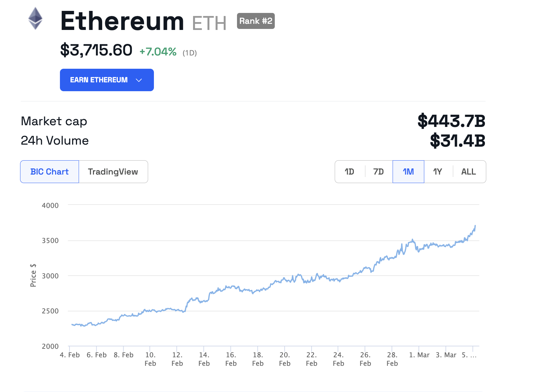This screenshot has width=538, height=392.
Task: Click the price line's latest peak point
Action: click(475, 226)
